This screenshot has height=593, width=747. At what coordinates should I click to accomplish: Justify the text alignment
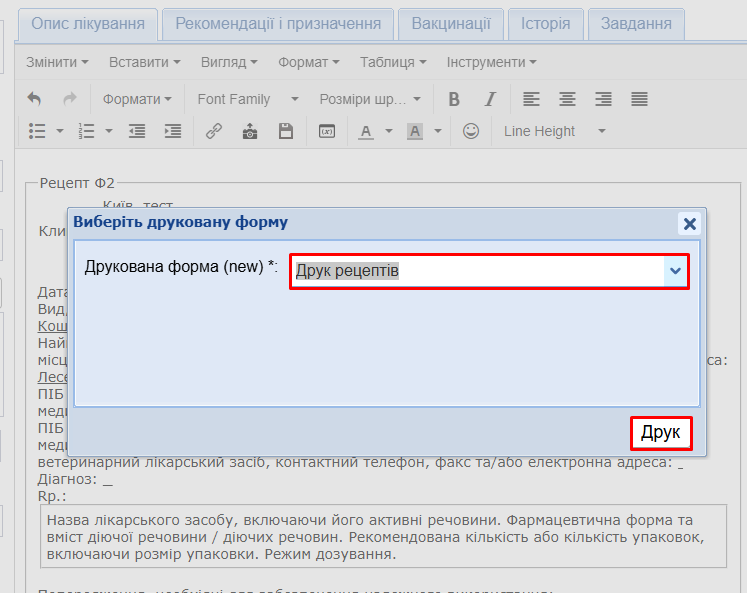pyautogui.click(x=639, y=99)
